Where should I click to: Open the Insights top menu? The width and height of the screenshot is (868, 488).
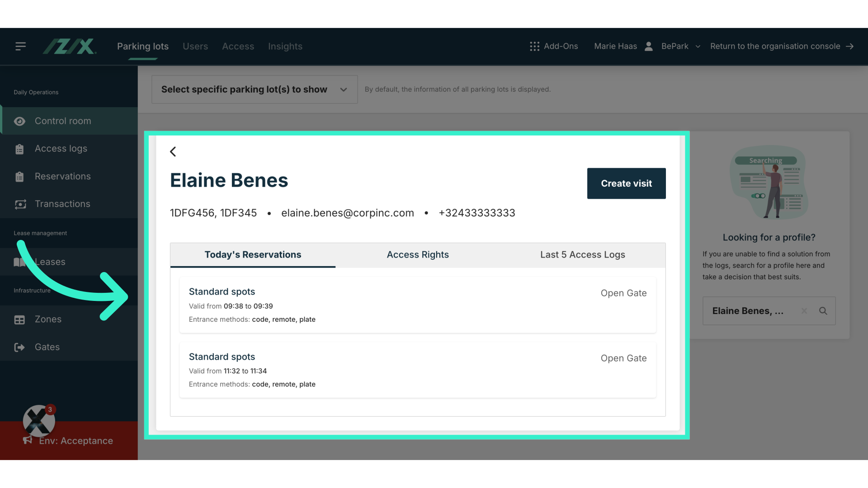285,46
